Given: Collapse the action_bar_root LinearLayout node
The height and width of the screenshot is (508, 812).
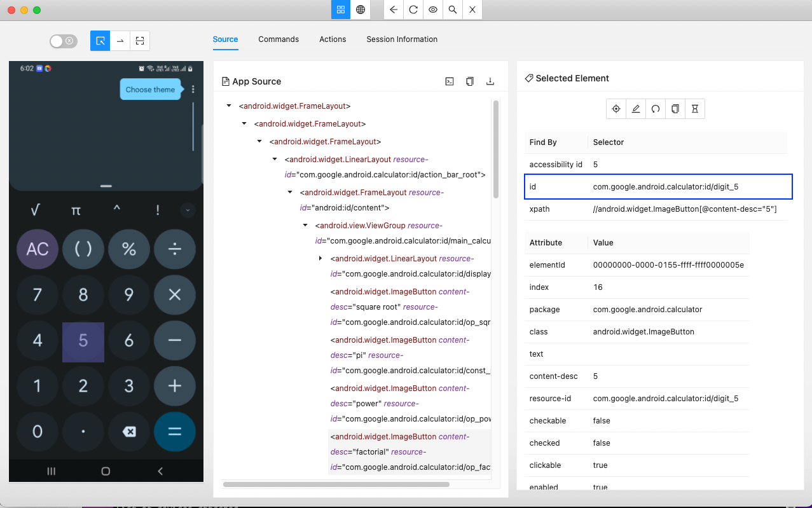Looking at the screenshot, I should tap(275, 160).
